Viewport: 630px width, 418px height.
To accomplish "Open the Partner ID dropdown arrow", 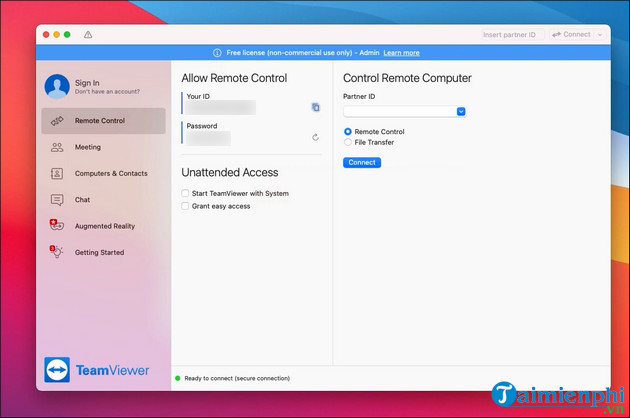I will (x=461, y=111).
